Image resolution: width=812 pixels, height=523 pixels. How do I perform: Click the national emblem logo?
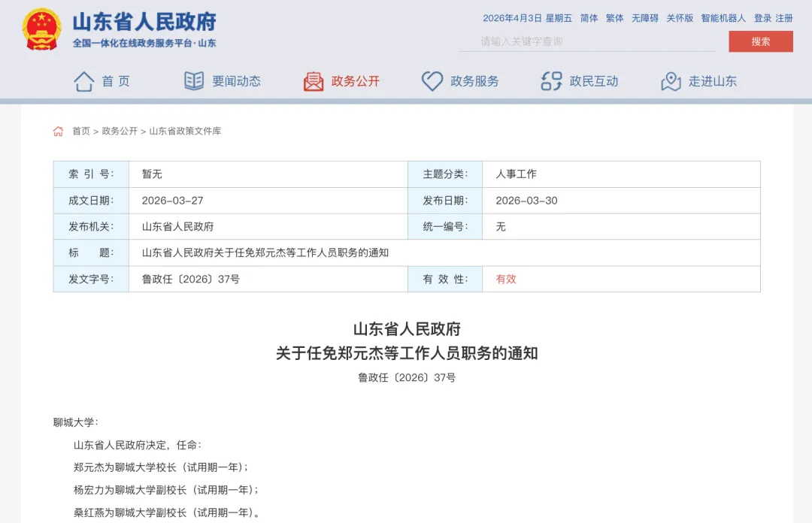[42, 30]
